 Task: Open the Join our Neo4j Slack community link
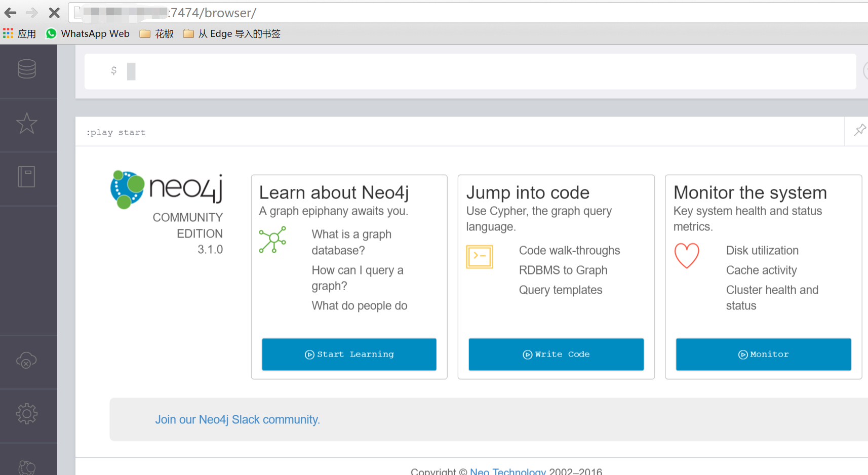tap(238, 419)
